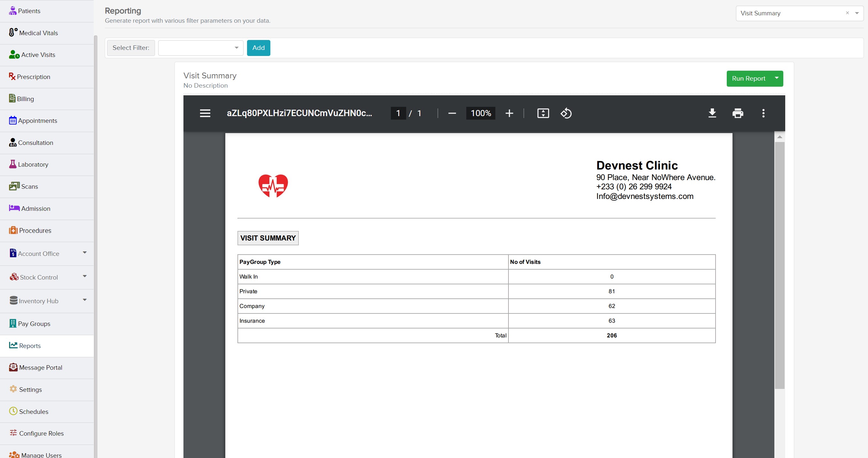868x458 pixels.
Task: Click the fit to page icon
Action: tap(543, 113)
